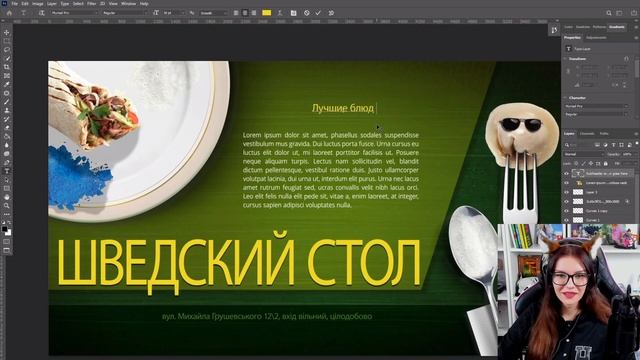
Task: Select the Clone Stamp tool
Action: (7, 110)
